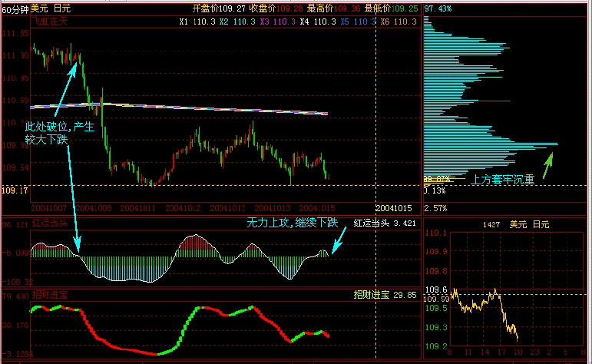Click the X5 110.3 indicator value
592x364 pixels.
[359, 22]
